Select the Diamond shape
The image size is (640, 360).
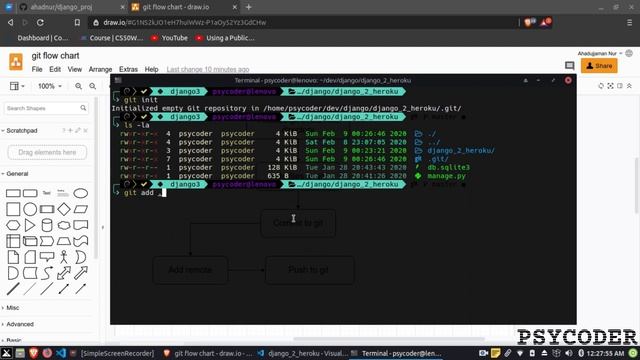64,209
